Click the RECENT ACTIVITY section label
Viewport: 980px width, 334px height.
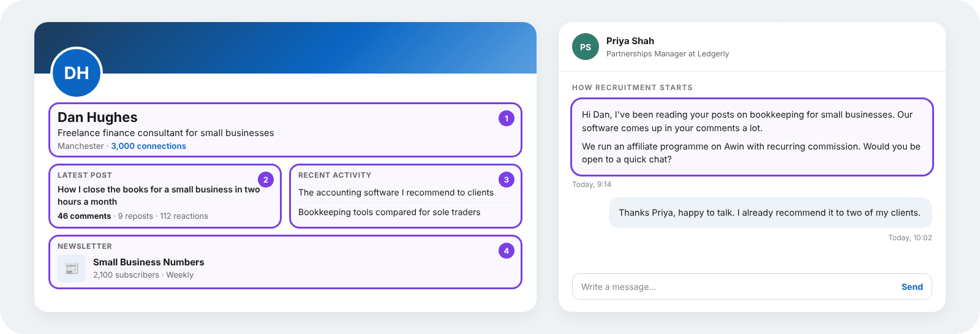click(x=334, y=175)
